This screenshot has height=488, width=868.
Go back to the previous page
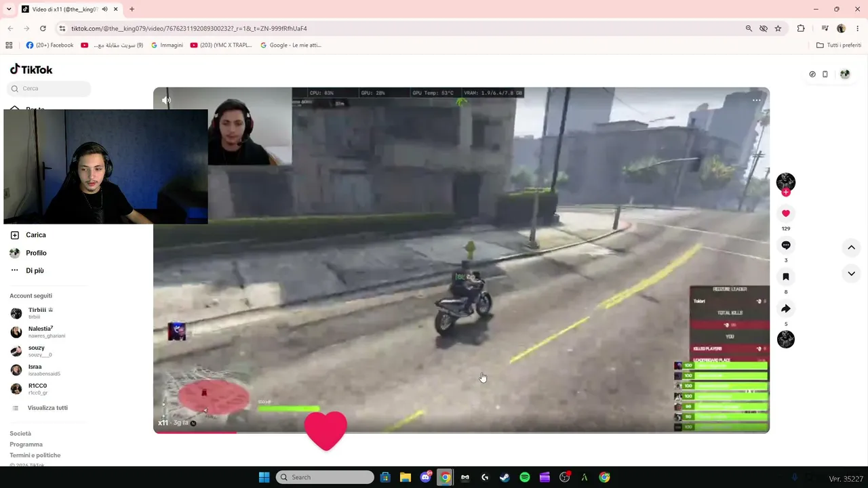pos(10,28)
